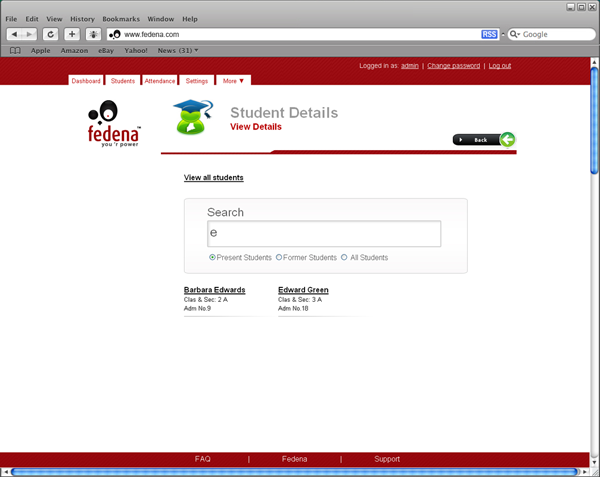The height and width of the screenshot is (477, 600).
Task: Open the View menu
Action: click(x=54, y=19)
